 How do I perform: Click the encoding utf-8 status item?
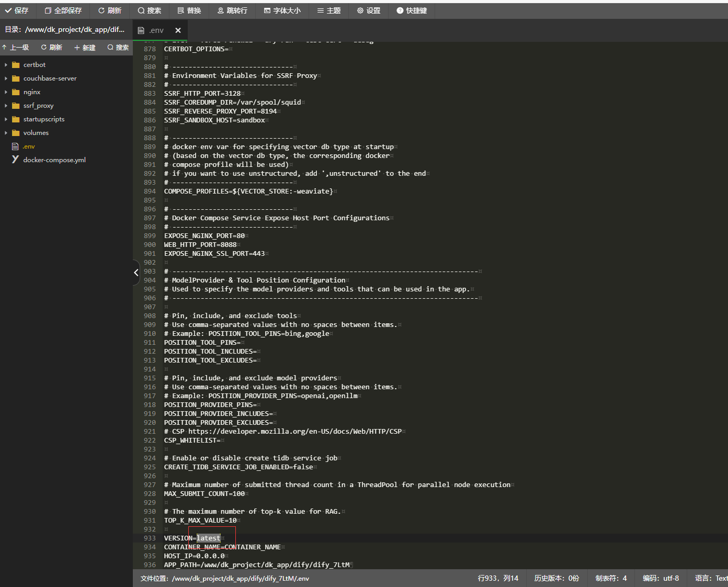[x=661, y=578]
